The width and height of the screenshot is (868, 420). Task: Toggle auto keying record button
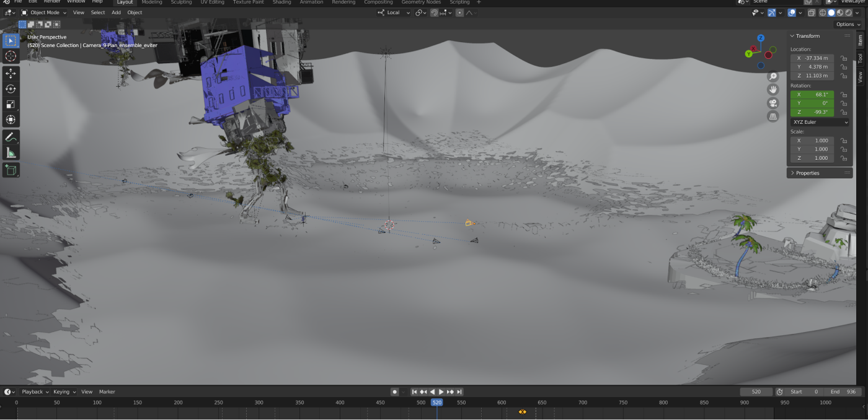(394, 392)
